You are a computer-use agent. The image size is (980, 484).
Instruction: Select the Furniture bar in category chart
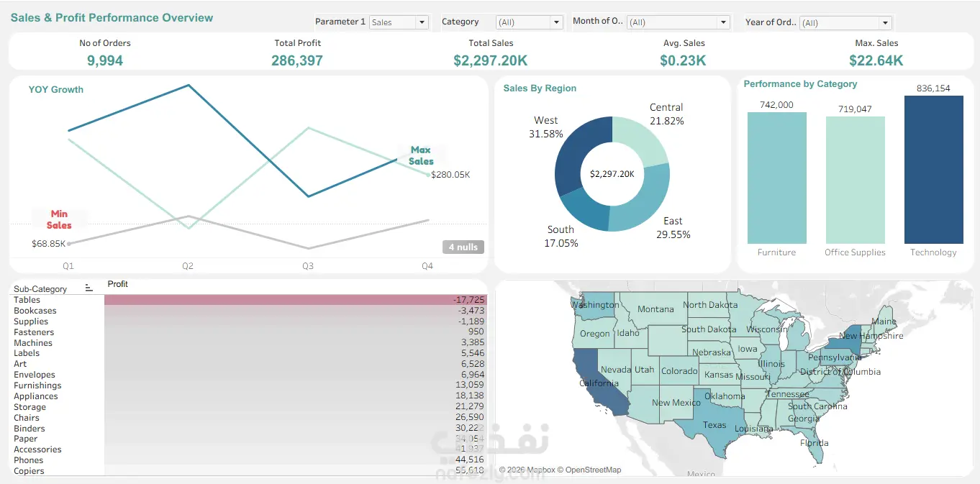point(776,178)
